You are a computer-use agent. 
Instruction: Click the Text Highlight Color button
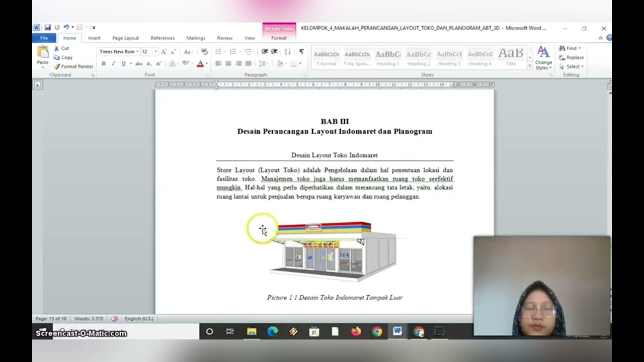185,64
